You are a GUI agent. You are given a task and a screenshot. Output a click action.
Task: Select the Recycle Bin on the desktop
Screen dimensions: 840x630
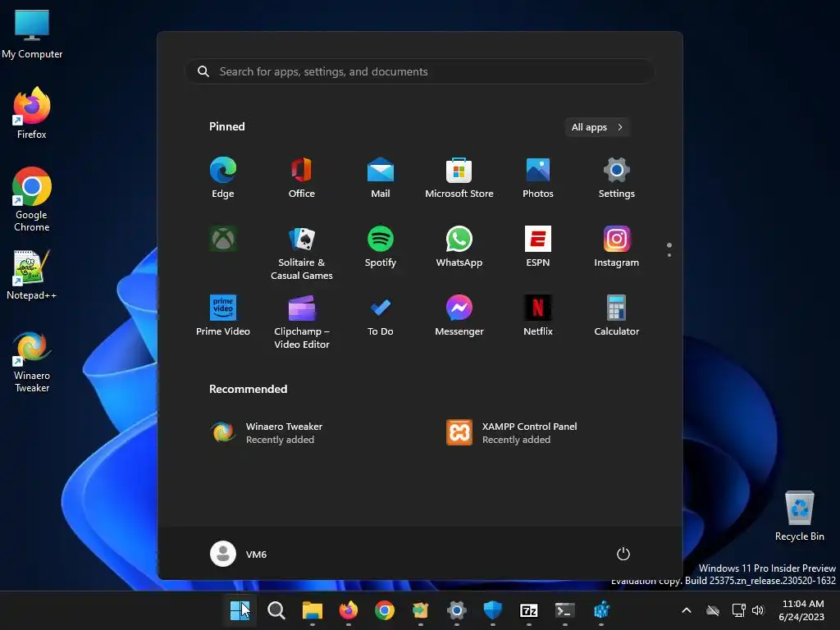[x=799, y=516]
